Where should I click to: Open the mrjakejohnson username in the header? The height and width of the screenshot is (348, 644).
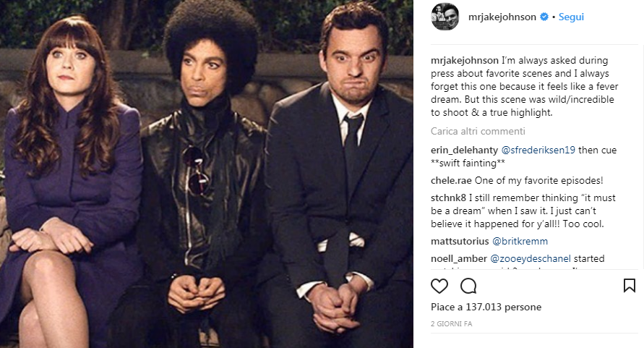click(502, 17)
